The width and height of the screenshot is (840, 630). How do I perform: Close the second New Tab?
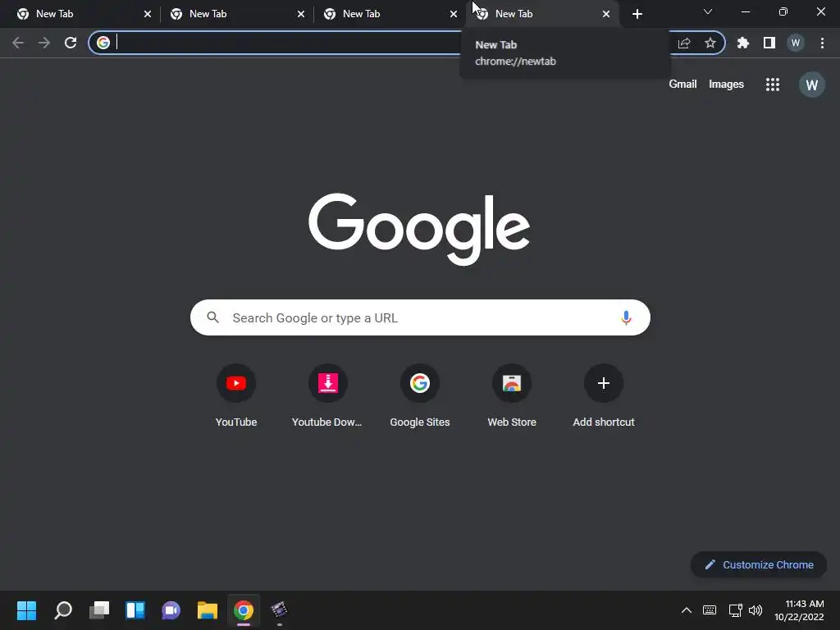coord(300,14)
